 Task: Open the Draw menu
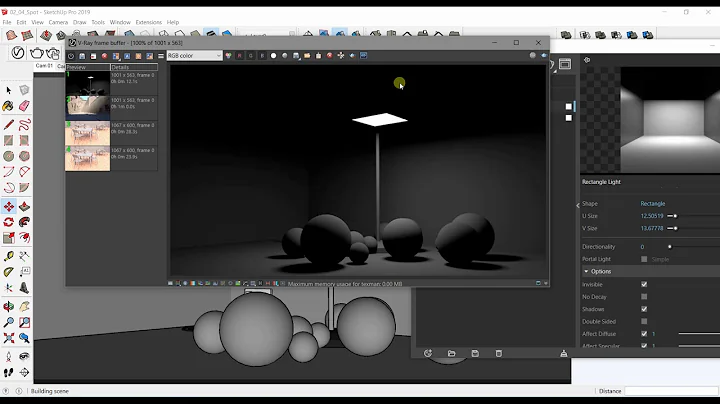[x=79, y=22]
